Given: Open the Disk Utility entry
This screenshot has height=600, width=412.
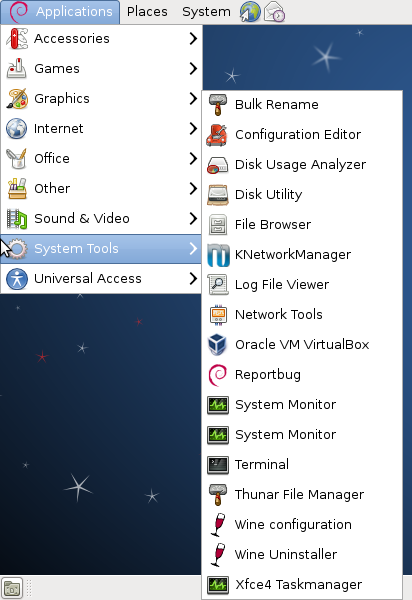Looking at the screenshot, I should [302, 194].
